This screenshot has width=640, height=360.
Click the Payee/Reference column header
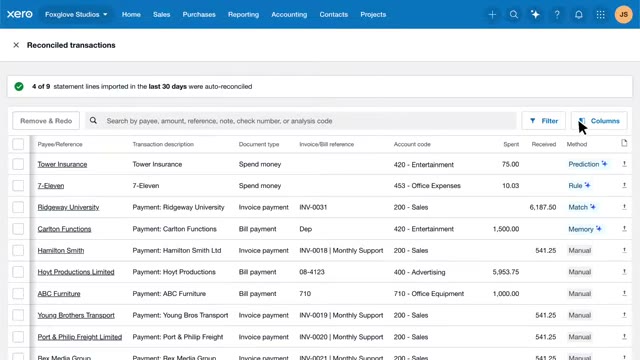pos(60,144)
